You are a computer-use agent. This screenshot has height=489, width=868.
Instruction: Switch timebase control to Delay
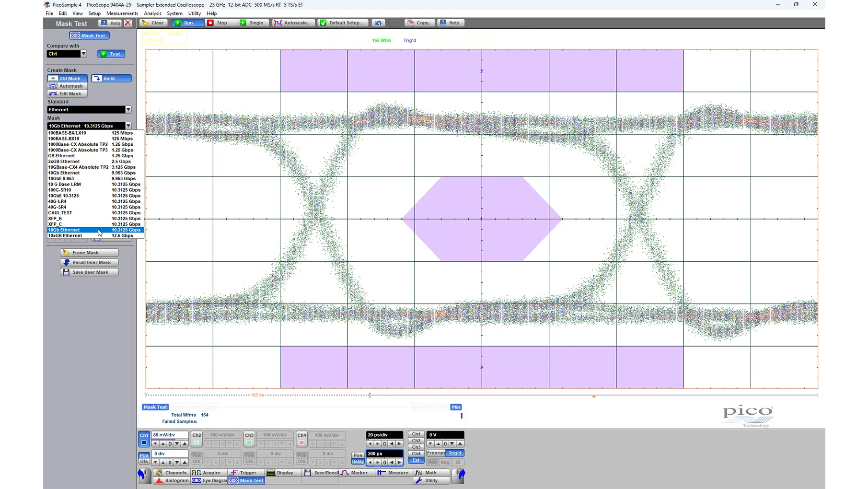pyautogui.click(x=358, y=462)
